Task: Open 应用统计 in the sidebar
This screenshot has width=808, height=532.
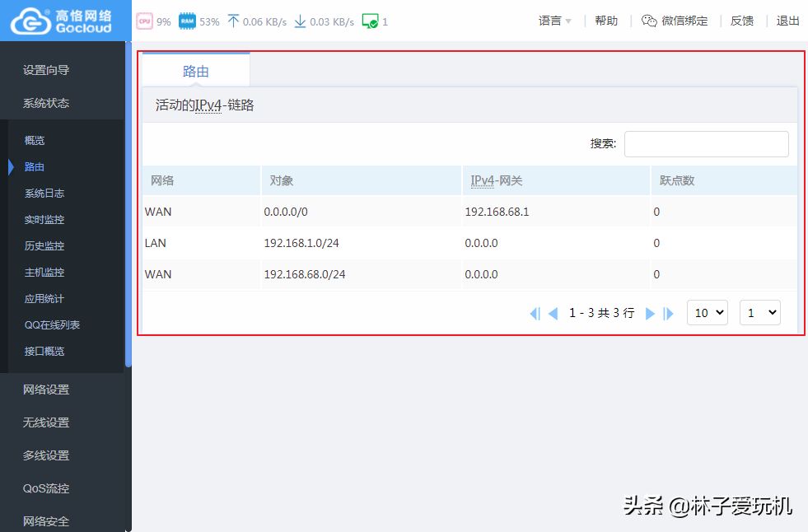Action: point(44,299)
